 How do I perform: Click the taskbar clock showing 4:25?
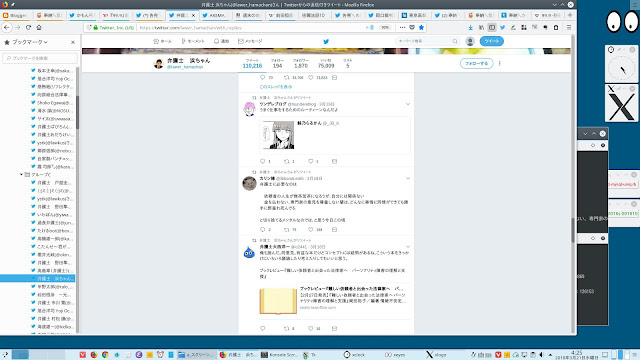click(x=576, y=355)
